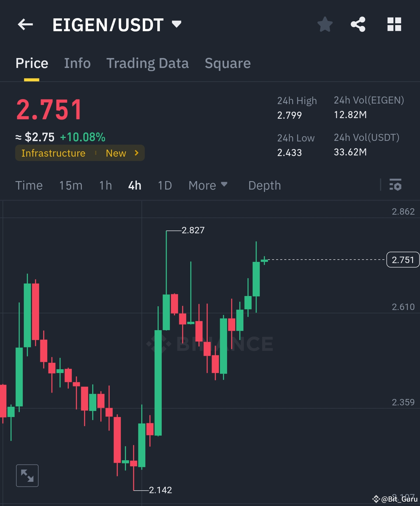The width and height of the screenshot is (420, 506).
Task: Open the More timeframes dropdown
Action: tap(208, 185)
